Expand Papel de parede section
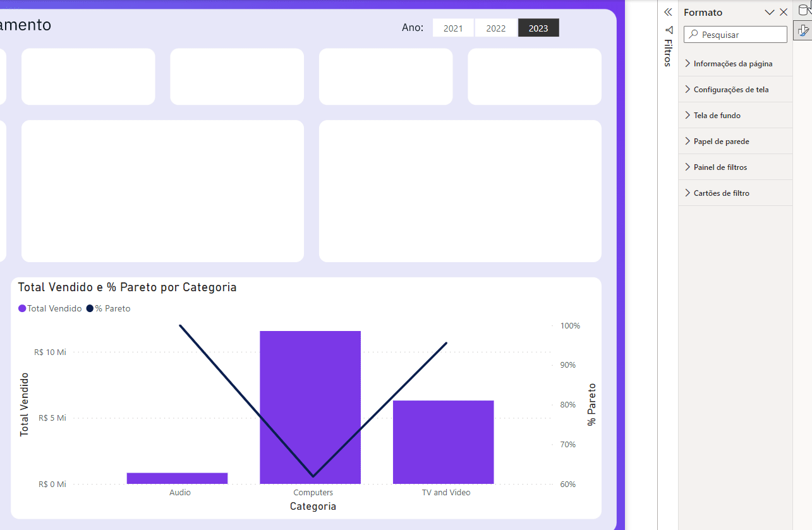Viewport: 812px width, 530px height. (x=736, y=142)
